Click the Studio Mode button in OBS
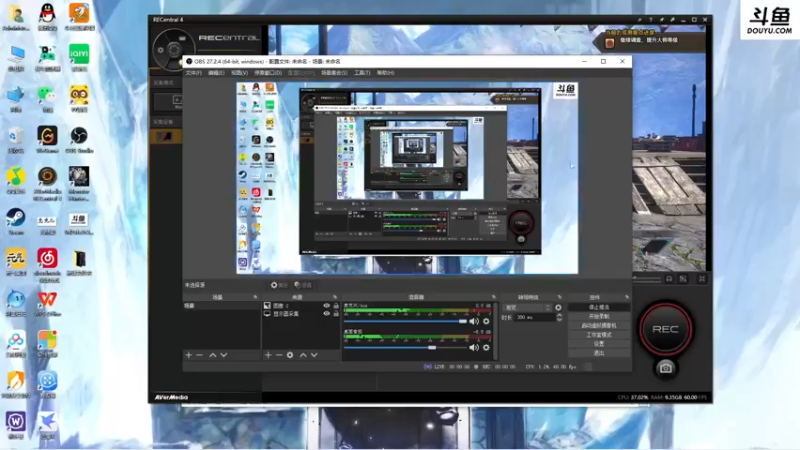The height and width of the screenshot is (450, 800). point(599,335)
